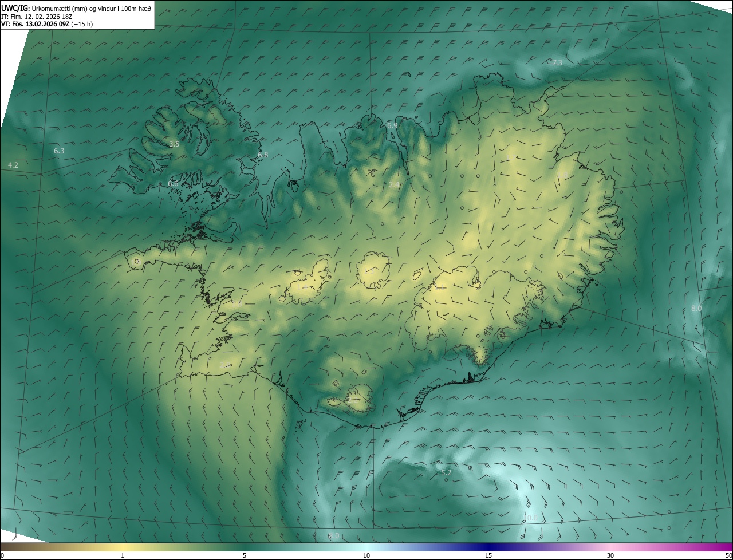Click the 1 tick label on the colorbar
Image resolution: width=733 pixels, height=560 pixels.
[x=123, y=555]
